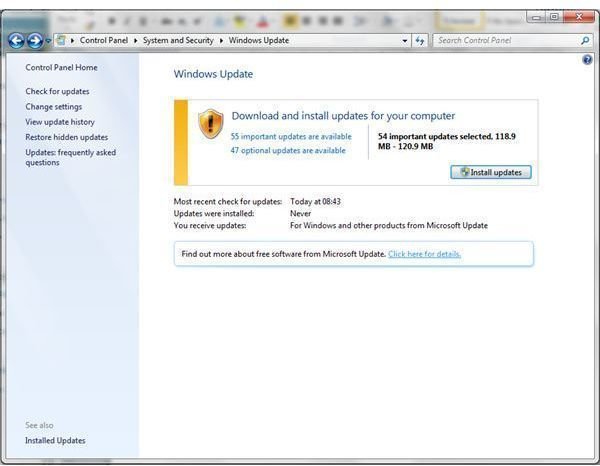Minimize the Windows Update window
Viewport: 600px width, 466px height.
point(536,17)
